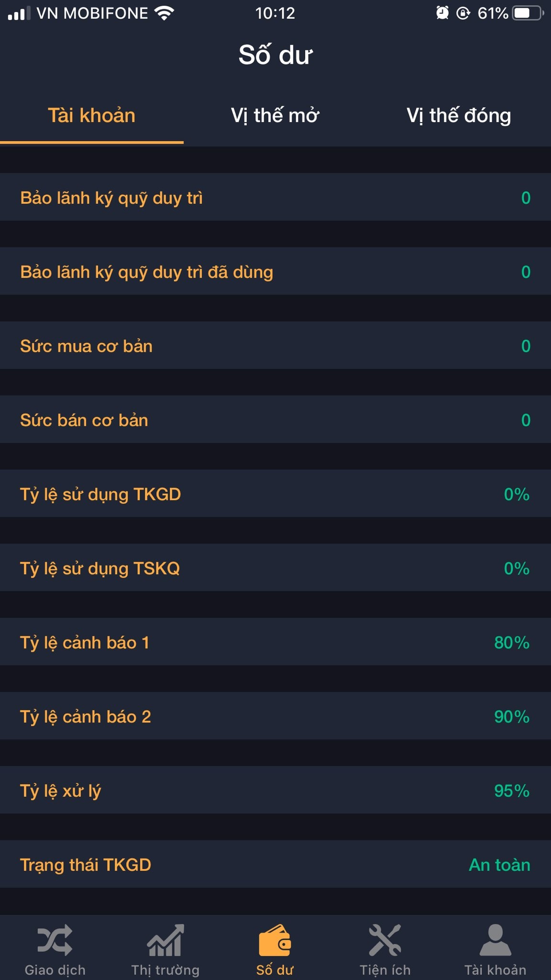Tap the Tỷ lệ sử dụng TKGD row
Screen dimensions: 551x980
tap(275, 494)
